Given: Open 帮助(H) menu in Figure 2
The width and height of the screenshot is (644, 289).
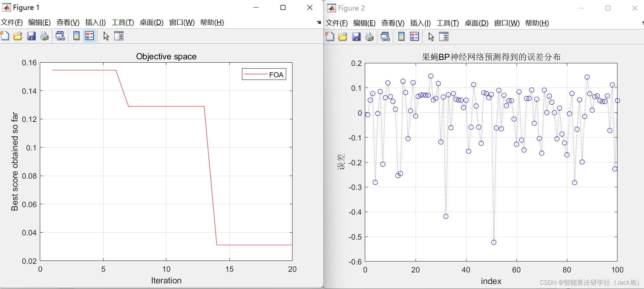Looking at the screenshot, I should click(x=537, y=23).
